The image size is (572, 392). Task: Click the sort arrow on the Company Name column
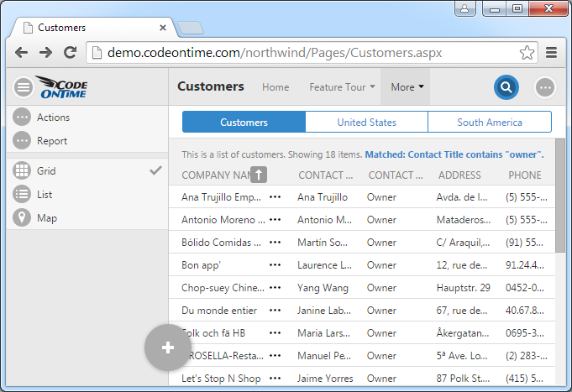[259, 175]
